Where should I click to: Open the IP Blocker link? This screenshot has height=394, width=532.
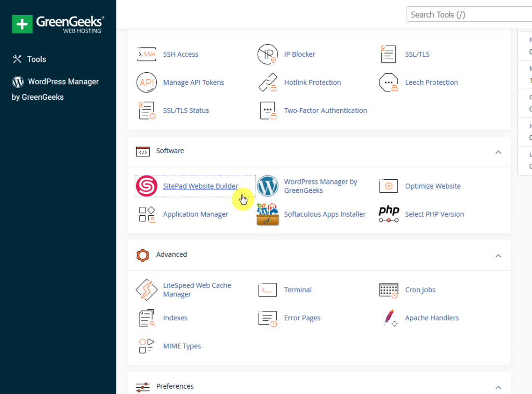pyautogui.click(x=300, y=54)
